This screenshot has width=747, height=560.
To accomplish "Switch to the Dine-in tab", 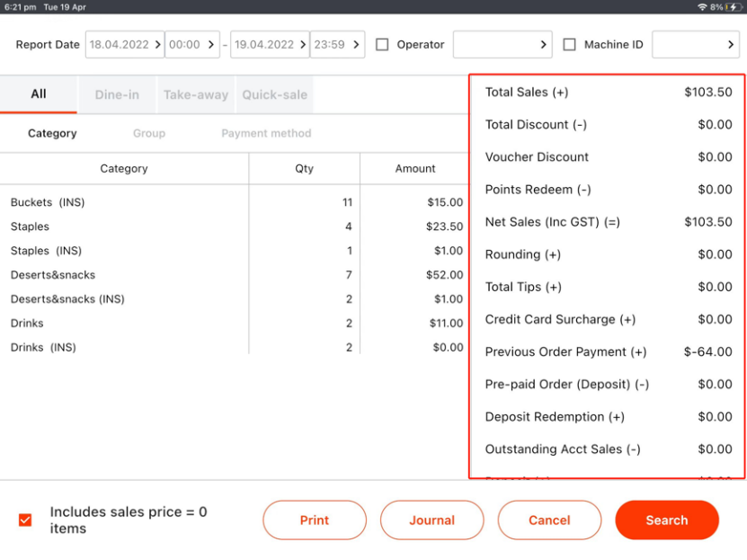I will coord(117,94).
